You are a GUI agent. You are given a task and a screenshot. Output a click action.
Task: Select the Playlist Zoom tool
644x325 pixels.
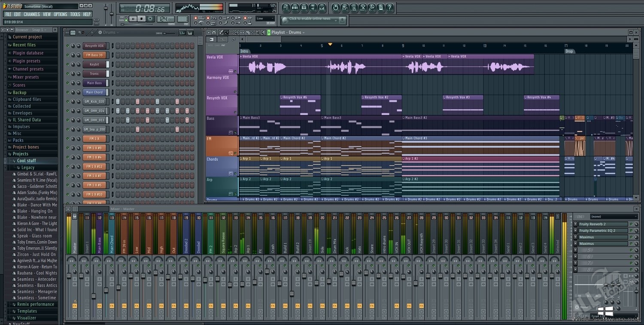coord(257,32)
